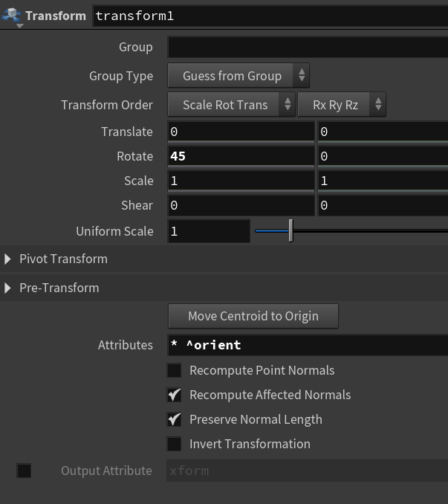The width and height of the screenshot is (448, 504).
Task: Click the Scale X field
Action: pos(241,181)
